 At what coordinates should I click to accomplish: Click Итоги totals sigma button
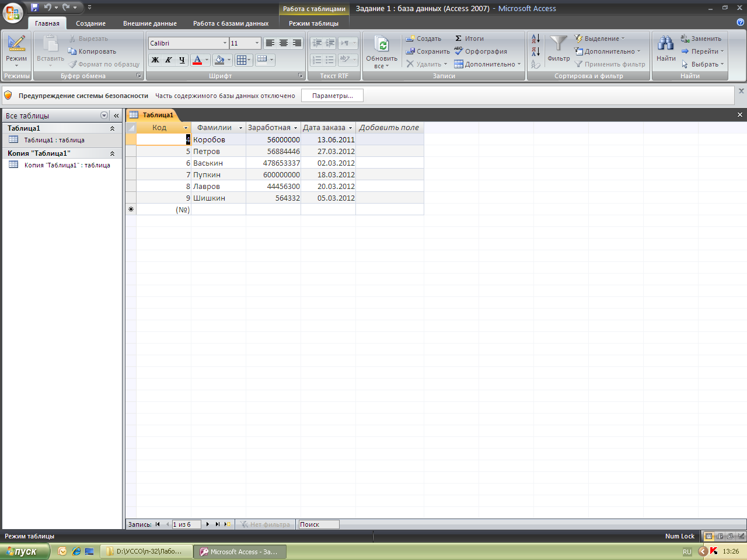coord(470,38)
